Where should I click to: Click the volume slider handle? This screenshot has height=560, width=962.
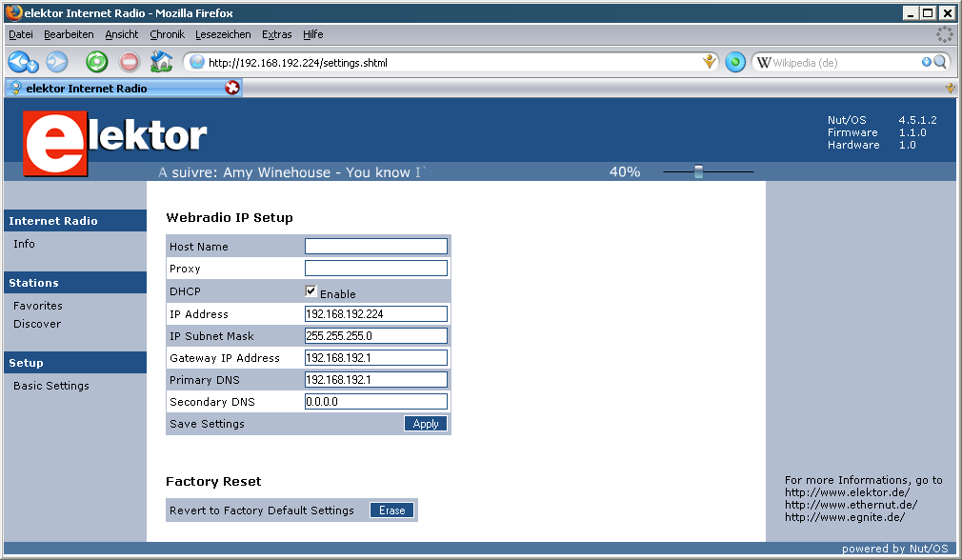(698, 172)
